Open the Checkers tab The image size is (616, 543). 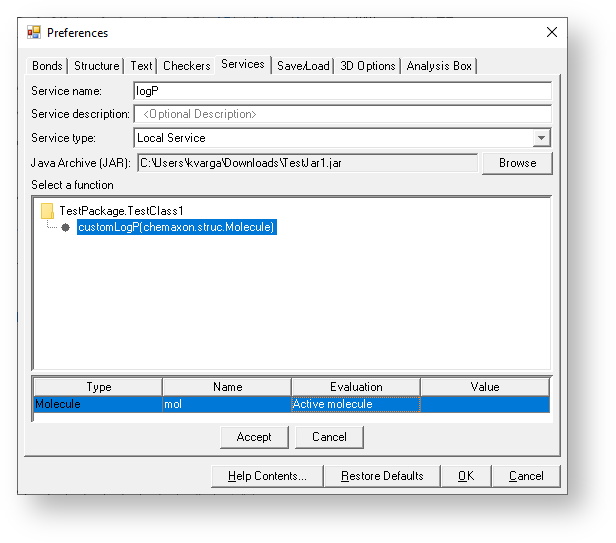[186, 66]
